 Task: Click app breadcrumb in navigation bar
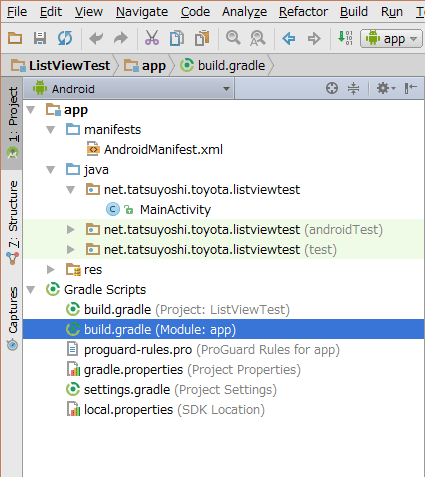click(x=145, y=65)
